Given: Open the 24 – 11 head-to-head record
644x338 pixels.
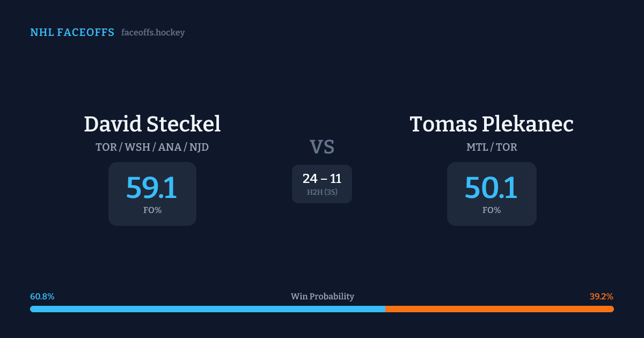Looking at the screenshot, I should point(322,179).
